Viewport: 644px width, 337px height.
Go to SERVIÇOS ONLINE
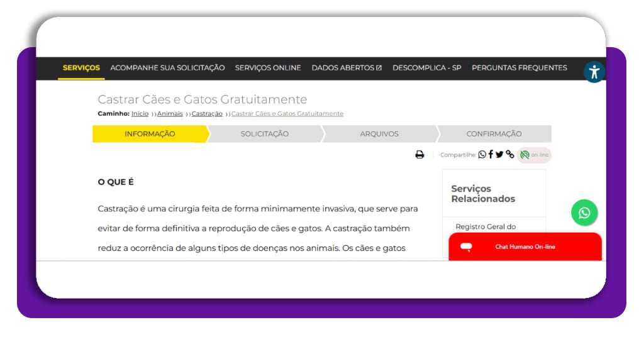click(x=268, y=68)
